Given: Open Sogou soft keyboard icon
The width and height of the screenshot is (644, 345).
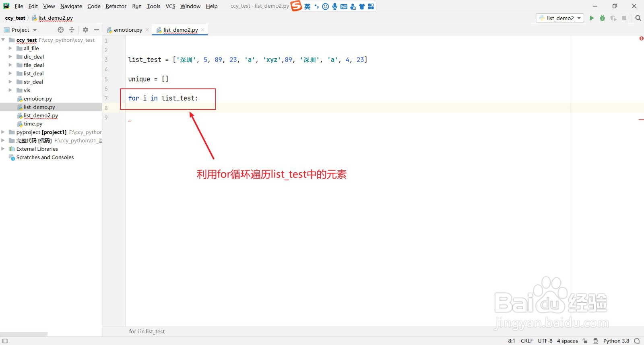Looking at the screenshot, I should (344, 6).
